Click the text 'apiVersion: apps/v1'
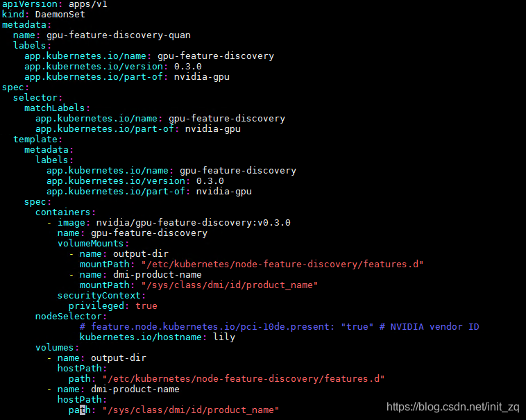 click(54, 4)
